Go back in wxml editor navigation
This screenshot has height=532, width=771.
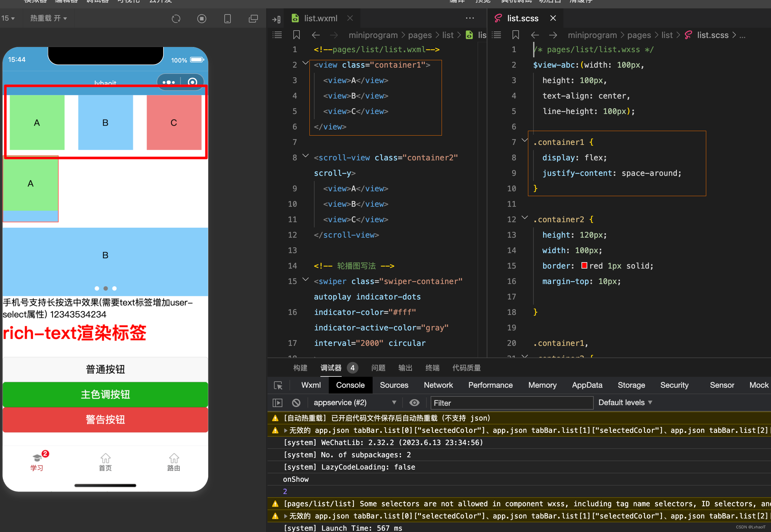click(316, 35)
